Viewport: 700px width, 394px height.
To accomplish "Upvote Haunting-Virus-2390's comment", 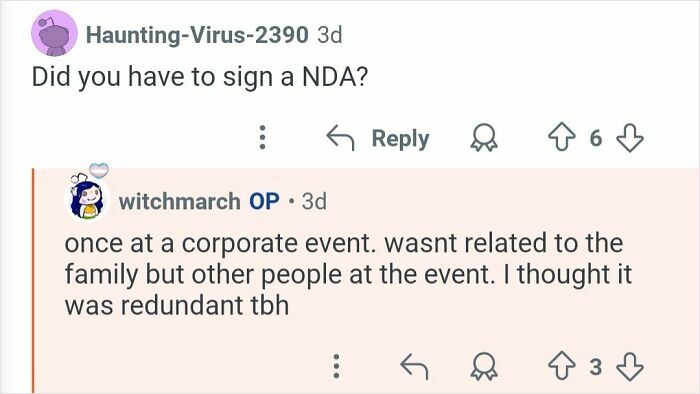I will click(562, 138).
